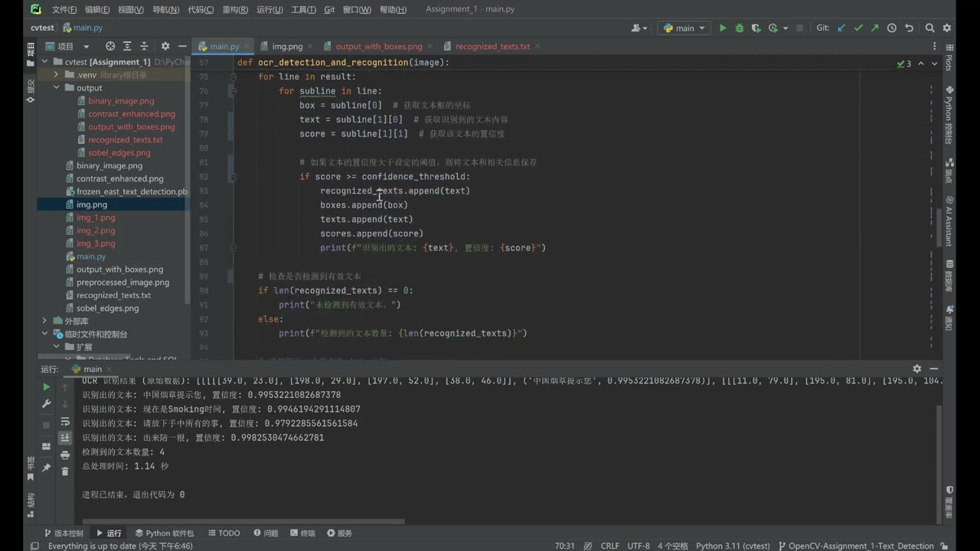Switch to output_with_boxes.png tab
The height and width of the screenshot is (551, 980).
[x=378, y=46]
